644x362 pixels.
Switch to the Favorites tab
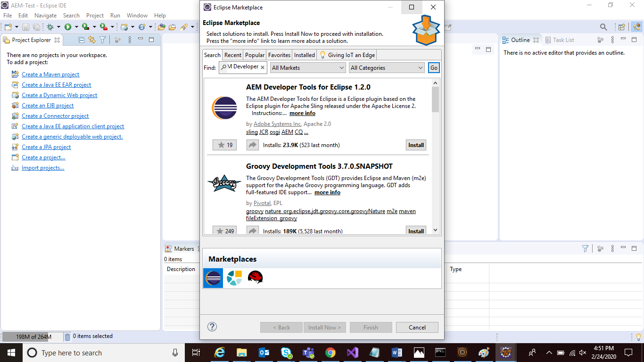coord(280,55)
